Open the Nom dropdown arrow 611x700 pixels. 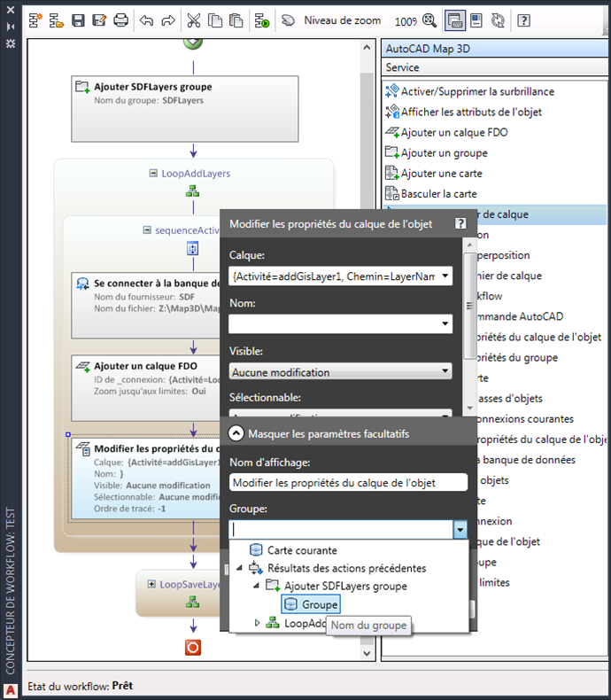445,323
